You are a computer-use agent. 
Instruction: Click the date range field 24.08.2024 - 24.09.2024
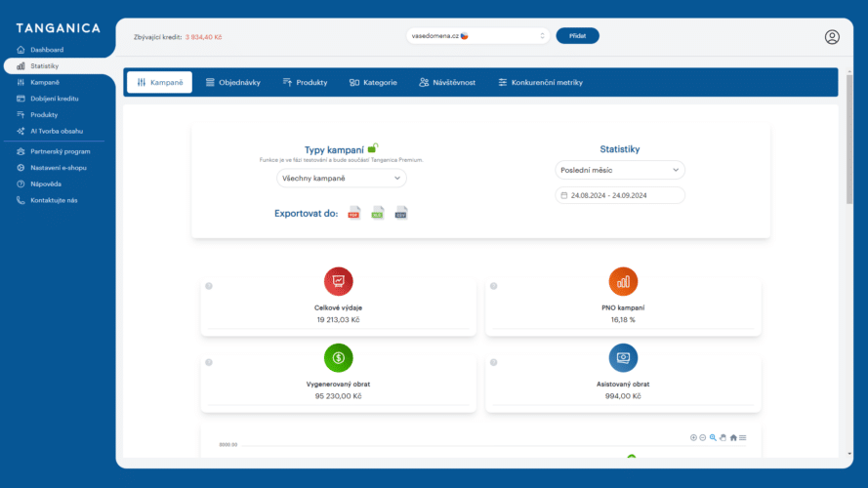tap(620, 195)
